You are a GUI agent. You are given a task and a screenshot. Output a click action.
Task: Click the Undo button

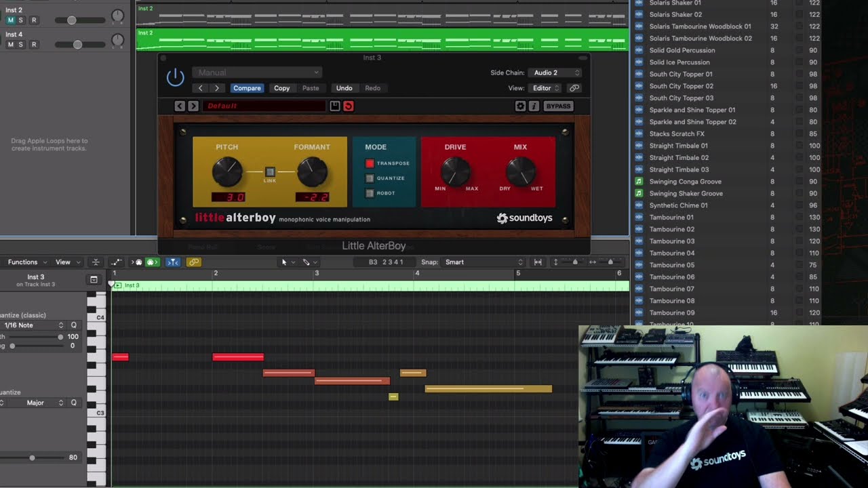[344, 88]
